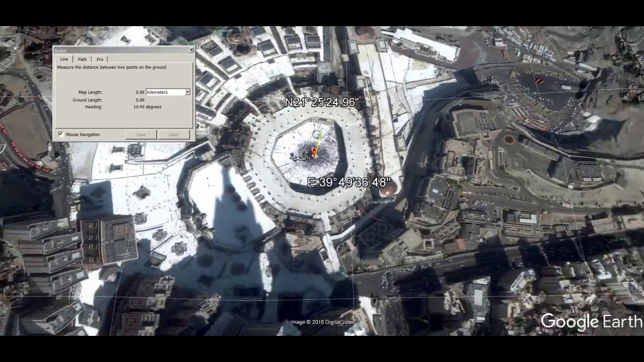Click the red placemark pin on the Kaaba
The image size is (644, 362).
314,151
